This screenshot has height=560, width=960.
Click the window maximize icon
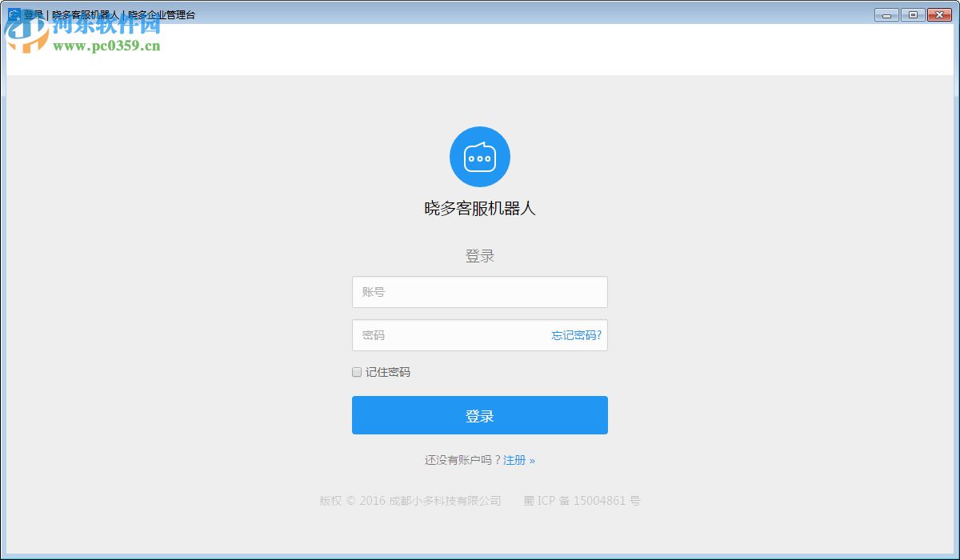[912, 14]
